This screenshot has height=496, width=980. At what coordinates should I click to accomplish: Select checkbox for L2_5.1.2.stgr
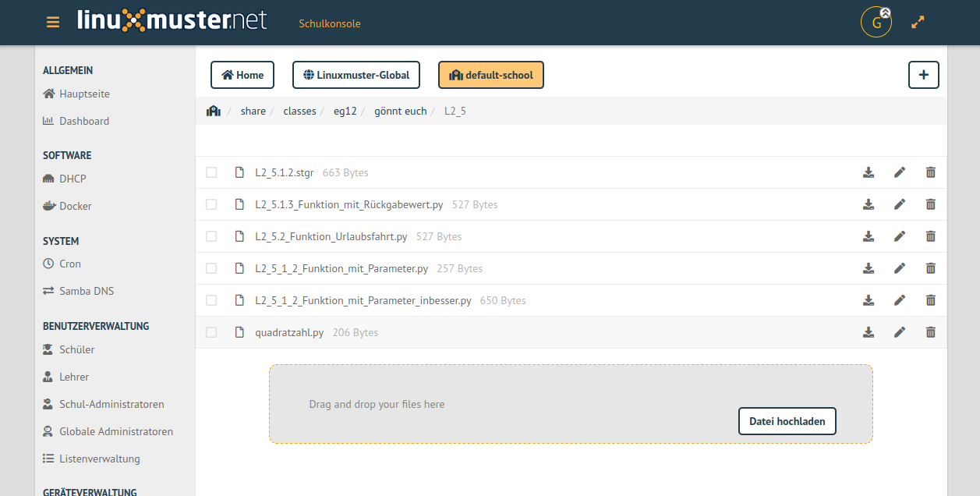point(211,172)
